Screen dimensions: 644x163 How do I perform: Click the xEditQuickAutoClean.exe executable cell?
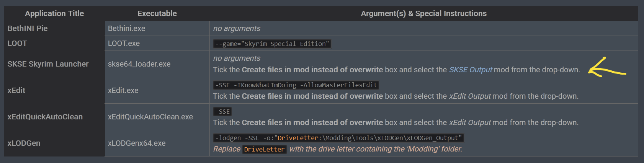click(150, 117)
